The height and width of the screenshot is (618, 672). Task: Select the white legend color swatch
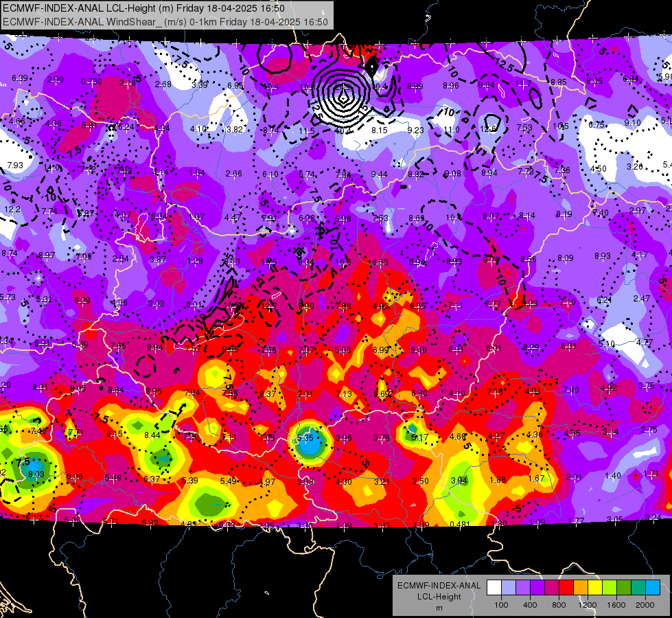tap(494, 588)
